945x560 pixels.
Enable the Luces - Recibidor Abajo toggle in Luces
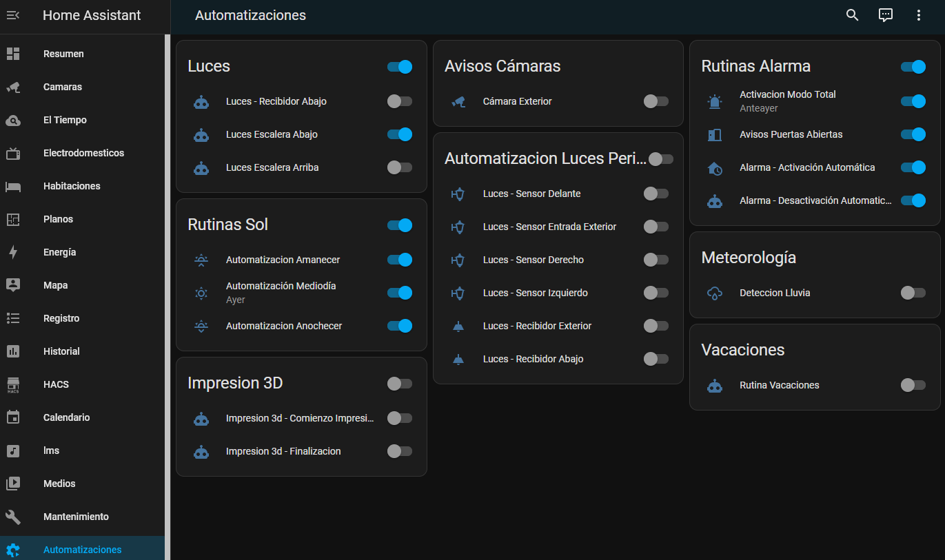click(x=399, y=101)
